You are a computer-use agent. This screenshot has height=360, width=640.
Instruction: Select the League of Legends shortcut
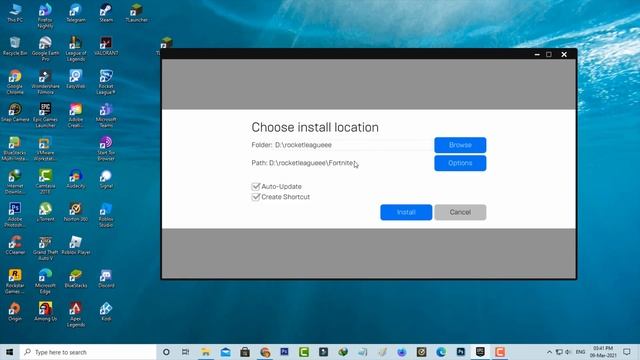[76, 49]
